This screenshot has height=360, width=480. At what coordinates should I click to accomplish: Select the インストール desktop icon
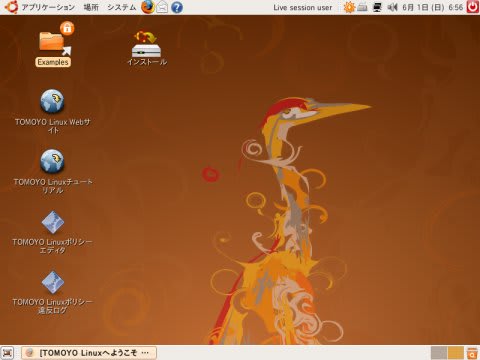click(x=147, y=48)
